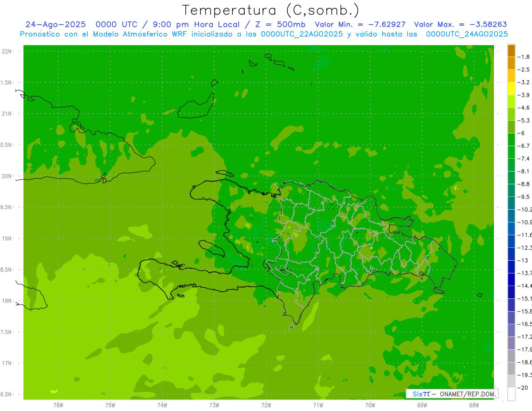The height and width of the screenshot is (411, 532).
Task: Click the "-7.4" legend label
Action: click(524, 159)
